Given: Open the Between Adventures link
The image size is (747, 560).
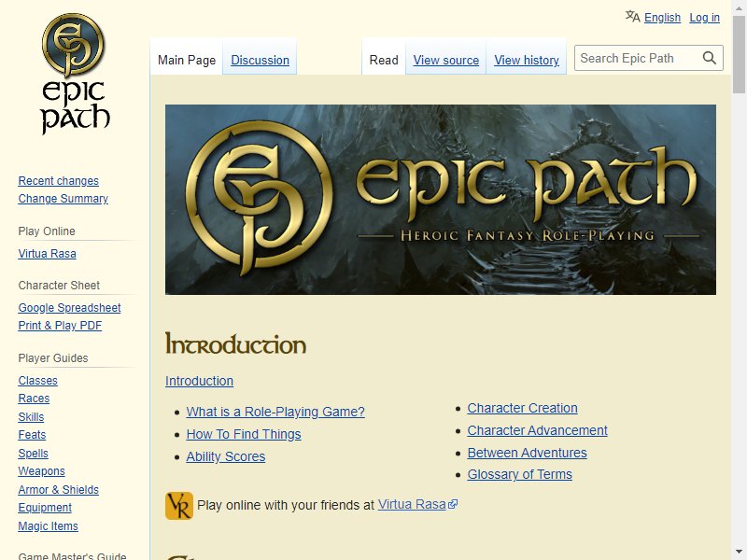Looking at the screenshot, I should [527, 453].
